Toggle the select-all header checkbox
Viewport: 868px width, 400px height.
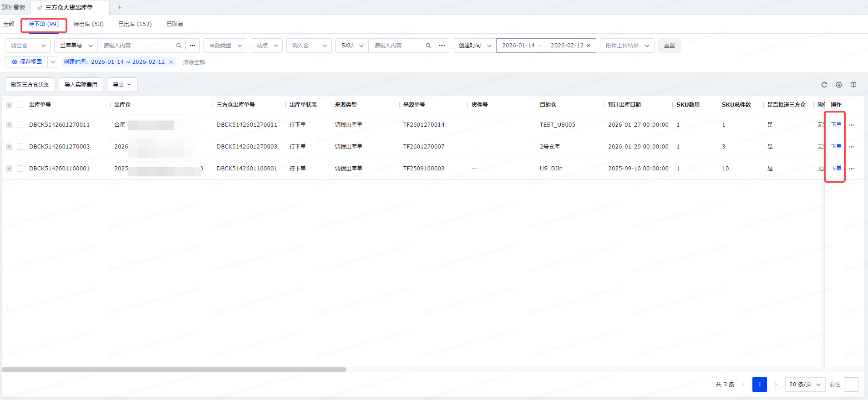(x=20, y=105)
